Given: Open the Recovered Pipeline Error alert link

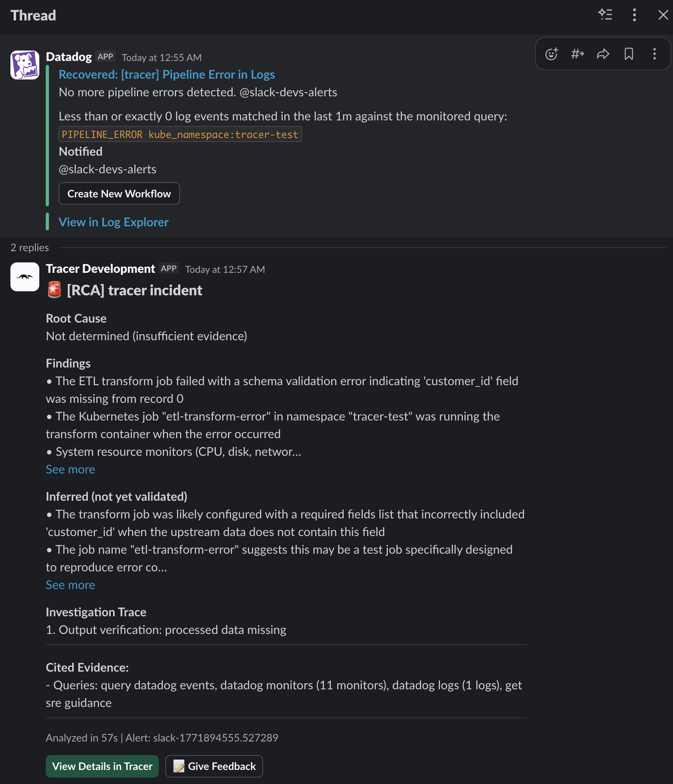Looking at the screenshot, I should (x=166, y=74).
